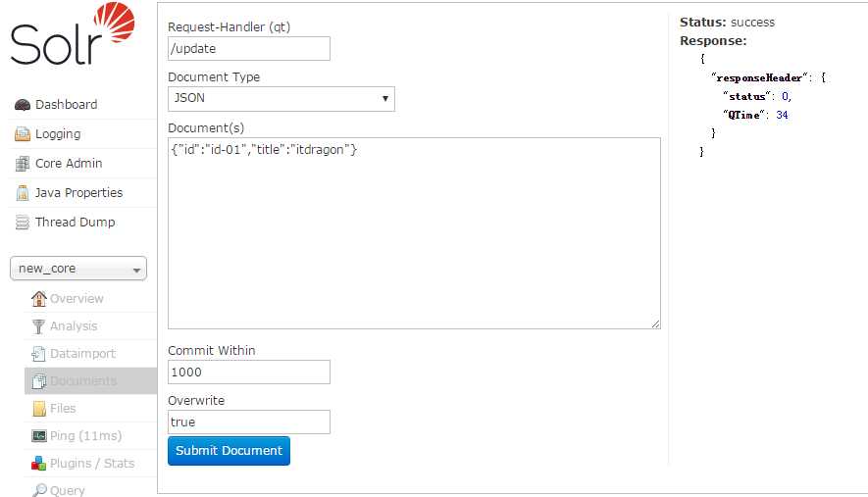Click the Query magnifier icon

pyautogui.click(x=39, y=490)
